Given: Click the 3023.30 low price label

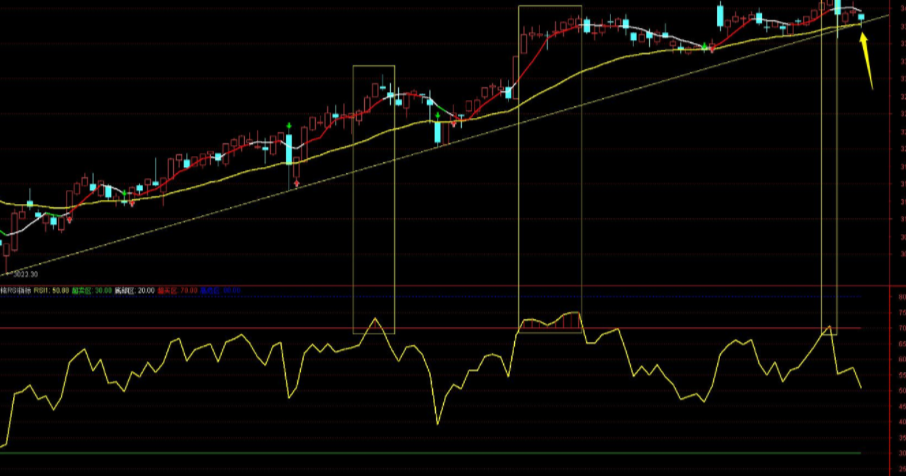Looking at the screenshot, I should point(25,274).
